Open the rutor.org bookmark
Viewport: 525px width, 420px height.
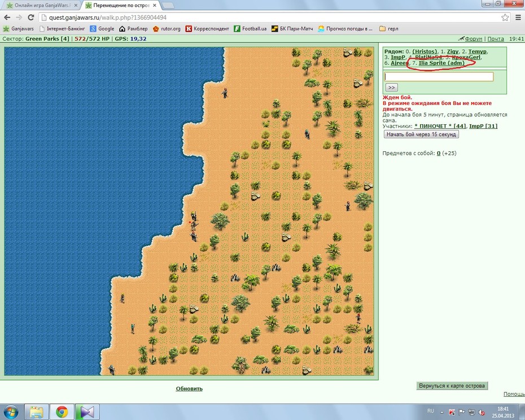point(167,29)
